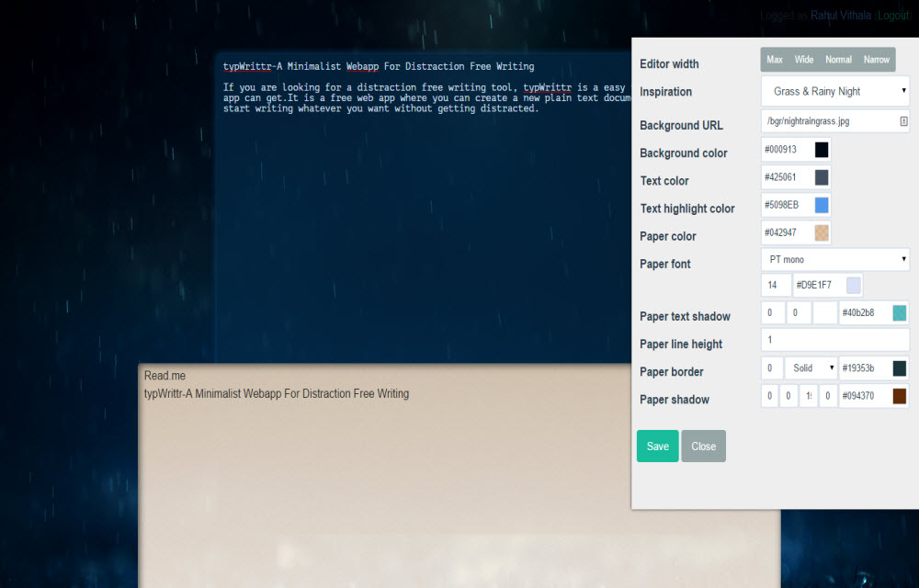Image resolution: width=919 pixels, height=588 pixels.
Task: Click the 'Paper border' label
Action: [672, 372]
